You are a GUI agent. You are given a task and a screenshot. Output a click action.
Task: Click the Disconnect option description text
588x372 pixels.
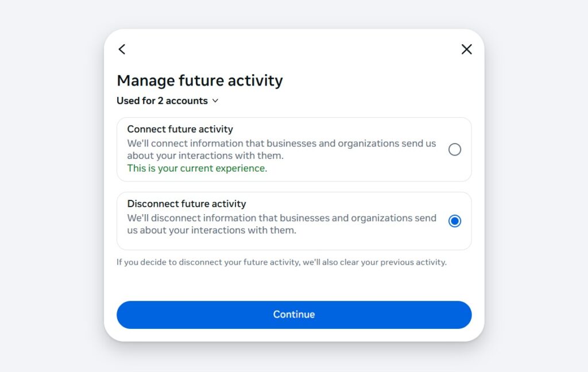[x=281, y=224]
